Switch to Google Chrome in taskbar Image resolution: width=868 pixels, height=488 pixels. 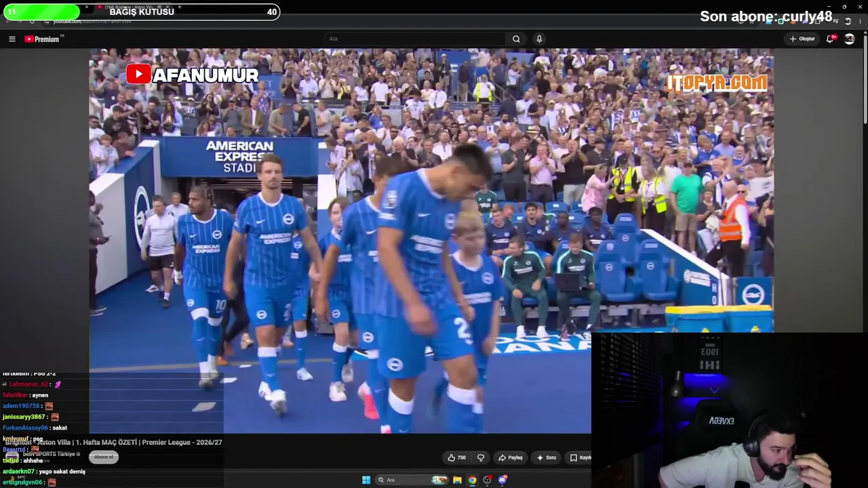point(472,480)
